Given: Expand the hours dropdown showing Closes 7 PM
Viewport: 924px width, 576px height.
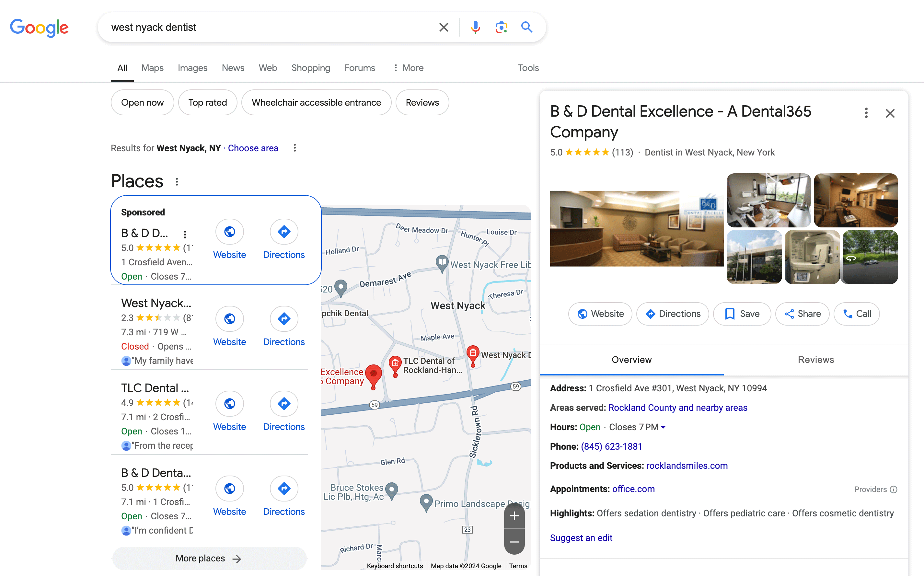Looking at the screenshot, I should (x=664, y=427).
